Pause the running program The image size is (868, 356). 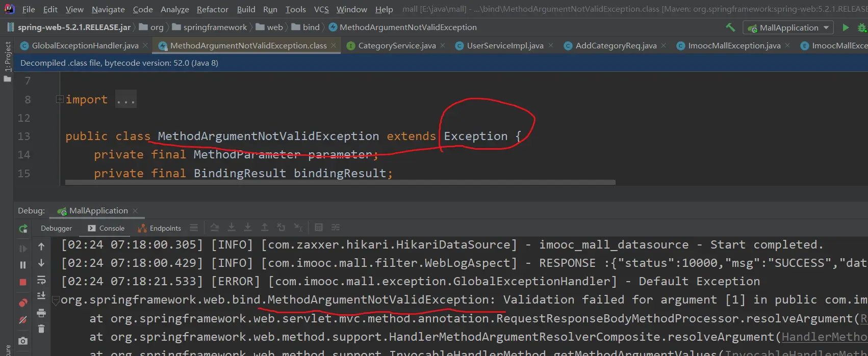[23, 265]
